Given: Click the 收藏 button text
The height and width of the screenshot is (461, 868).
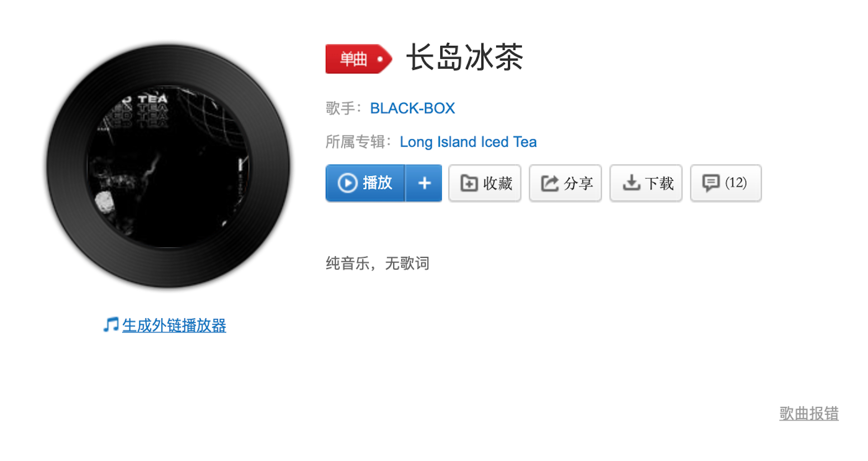Looking at the screenshot, I should coord(497,183).
